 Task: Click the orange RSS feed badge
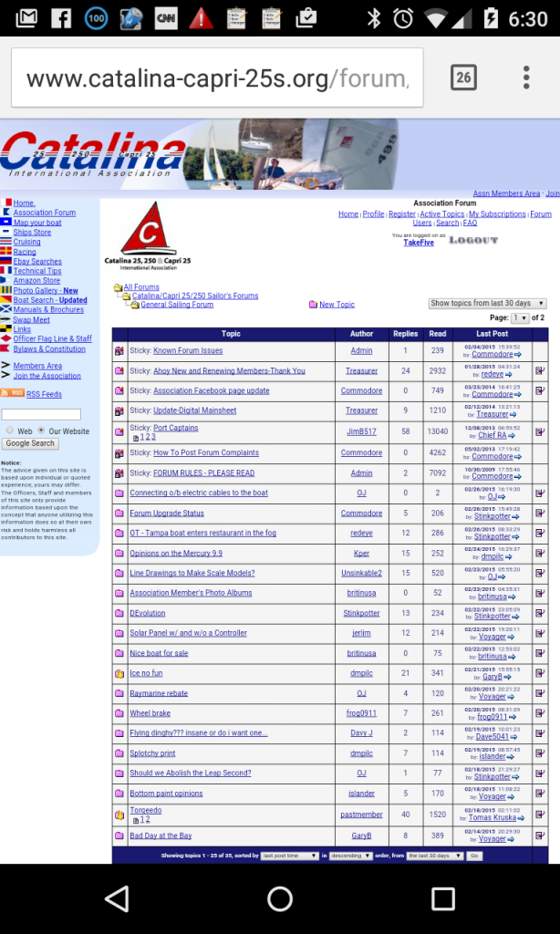13,394
